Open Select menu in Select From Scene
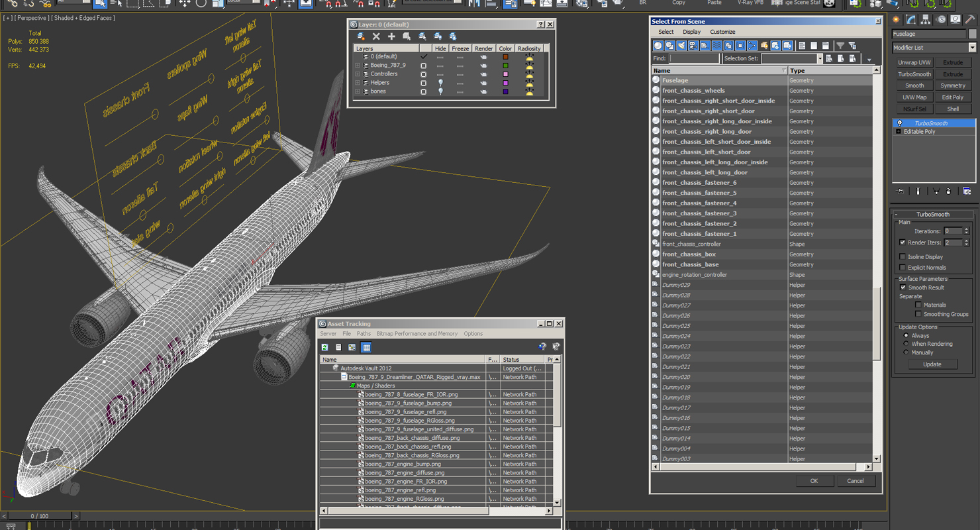 point(666,32)
